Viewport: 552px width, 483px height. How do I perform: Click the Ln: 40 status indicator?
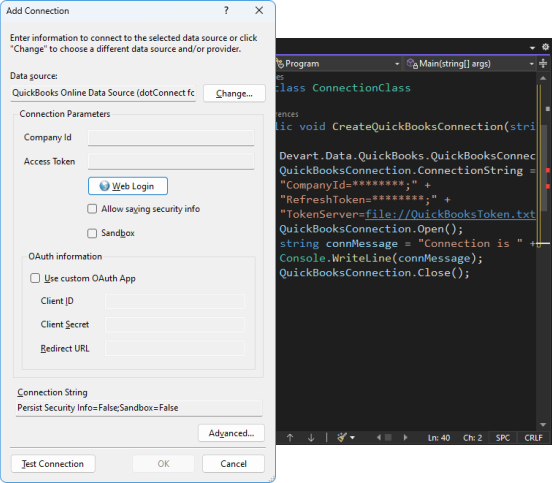point(439,438)
